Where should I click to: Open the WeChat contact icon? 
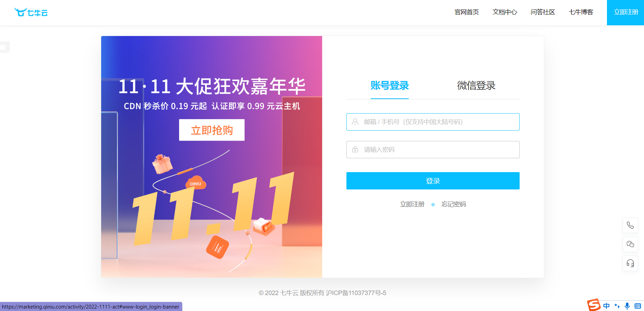630,244
